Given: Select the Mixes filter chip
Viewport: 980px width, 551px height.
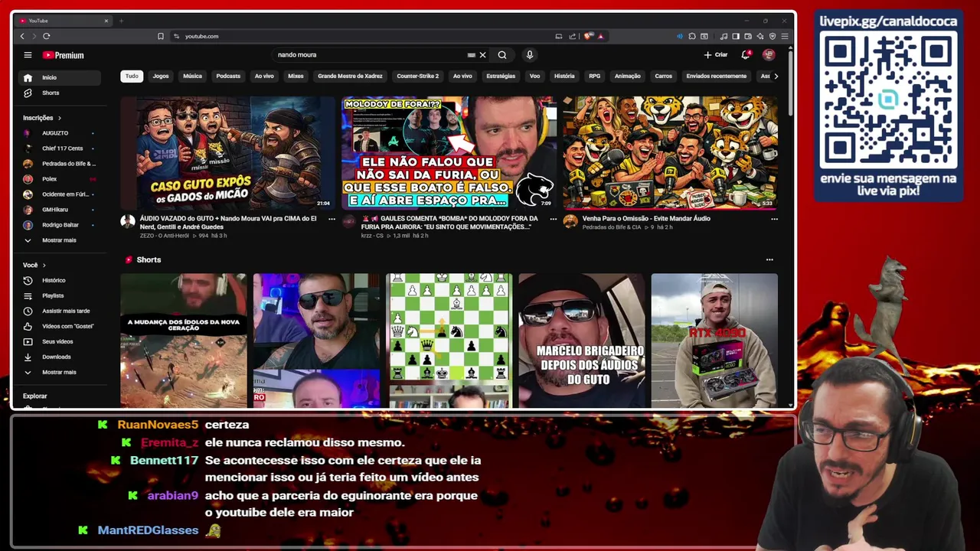Looking at the screenshot, I should click(296, 76).
